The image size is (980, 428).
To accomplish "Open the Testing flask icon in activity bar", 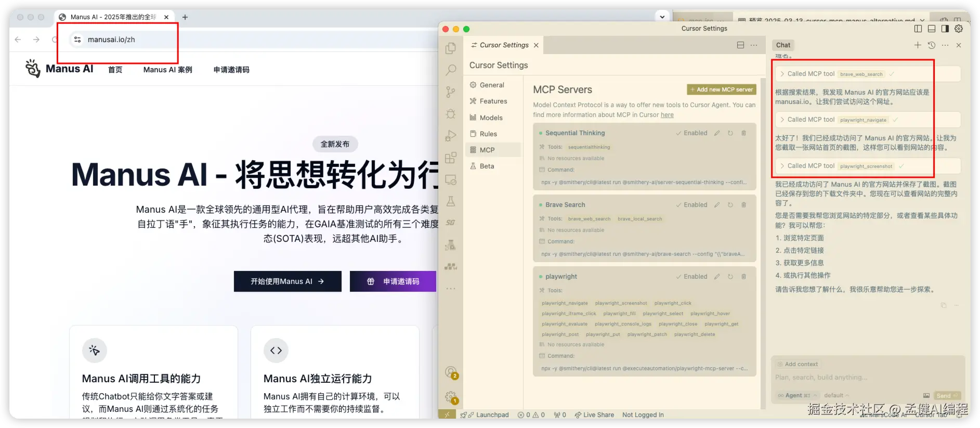I will [451, 201].
